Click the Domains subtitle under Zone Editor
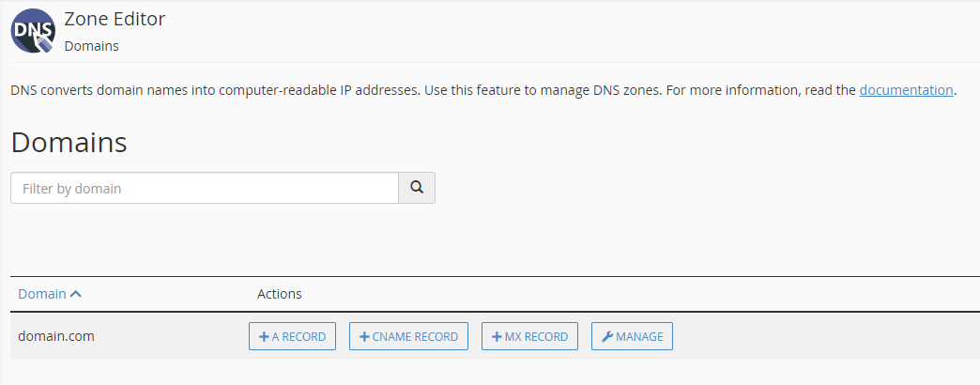The width and height of the screenshot is (980, 385). pos(91,46)
